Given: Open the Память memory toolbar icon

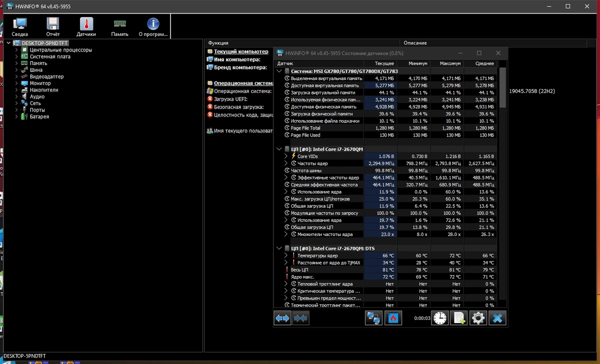Looking at the screenshot, I should (120, 27).
